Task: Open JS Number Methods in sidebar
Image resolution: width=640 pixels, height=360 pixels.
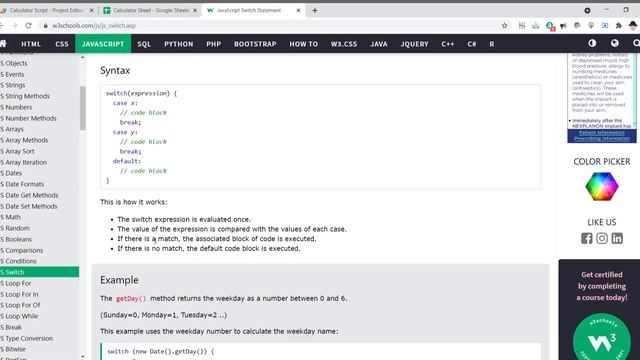Action: 28,118
